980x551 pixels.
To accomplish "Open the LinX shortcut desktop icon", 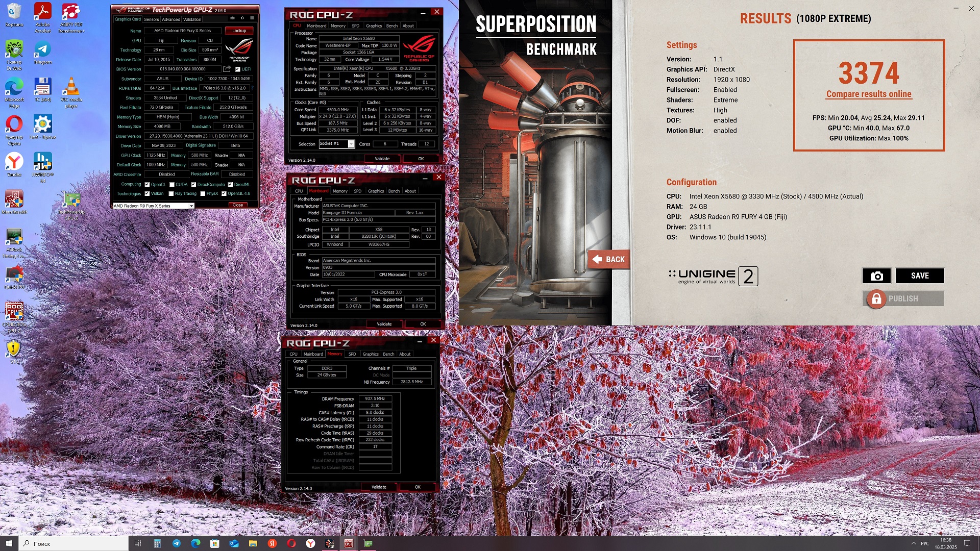I will click(43, 128).
